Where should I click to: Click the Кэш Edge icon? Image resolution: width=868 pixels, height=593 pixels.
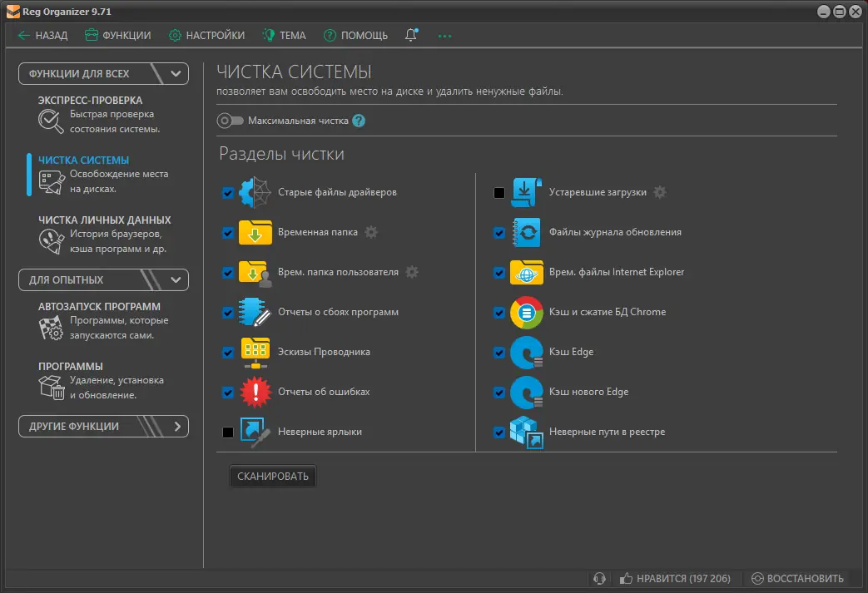click(x=527, y=353)
